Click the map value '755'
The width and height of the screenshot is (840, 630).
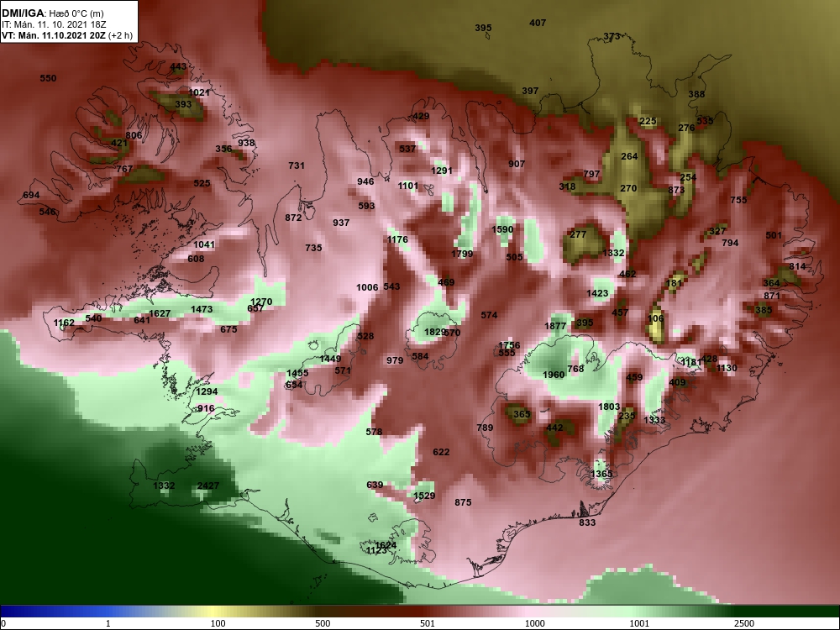click(x=738, y=200)
